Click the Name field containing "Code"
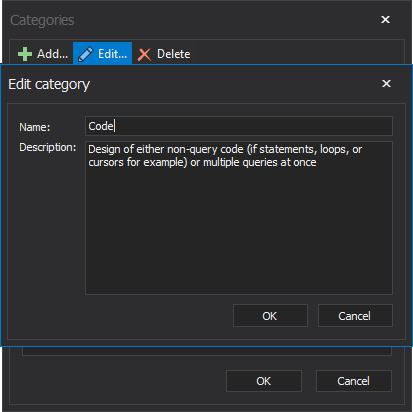Image resolution: width=413 pixels, height=412 pixels. pos(239,126)
